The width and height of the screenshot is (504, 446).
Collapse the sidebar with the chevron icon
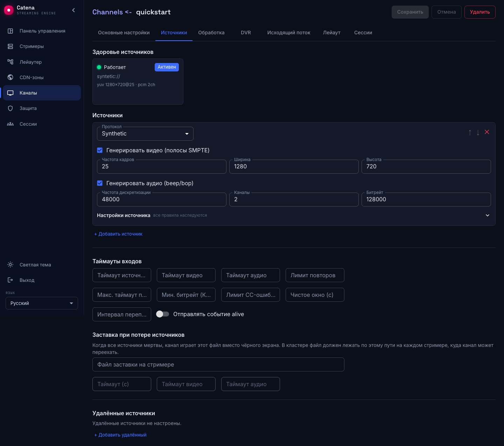(x=73, y=10)
